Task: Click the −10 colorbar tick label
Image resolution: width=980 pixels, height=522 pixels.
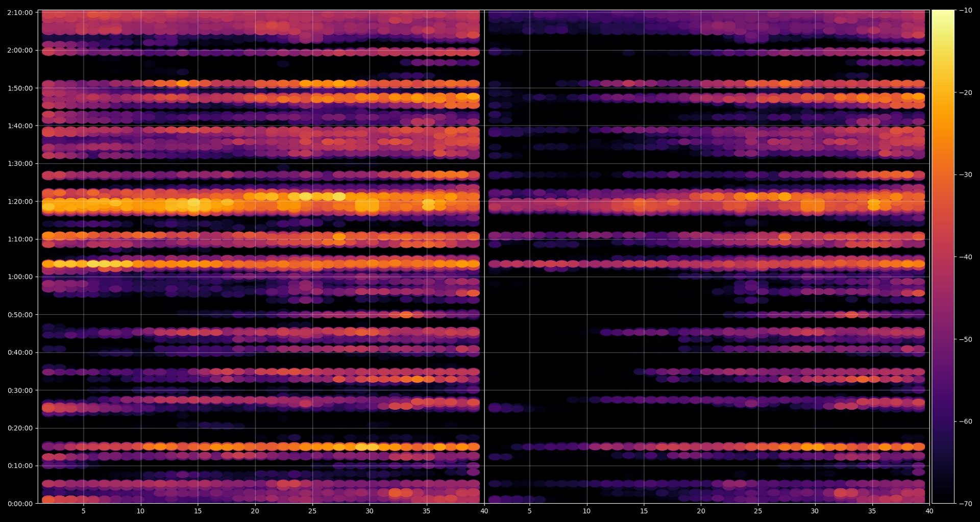Action: [966, 10]
